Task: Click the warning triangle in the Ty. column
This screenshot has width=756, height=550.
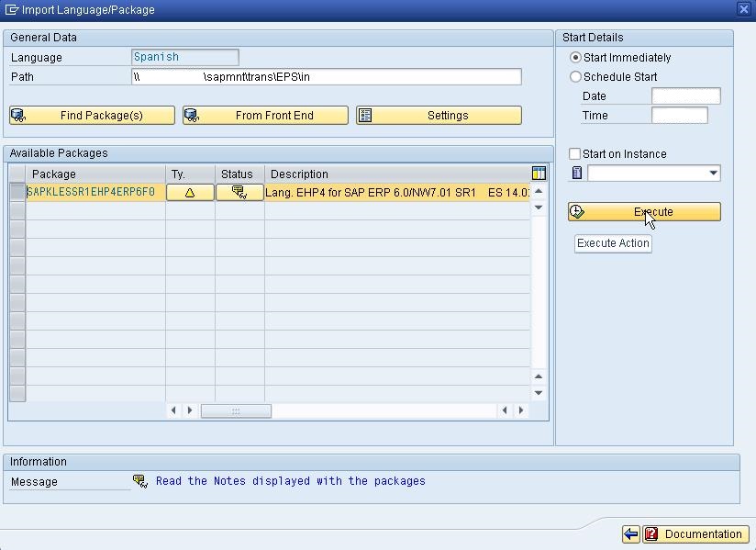Action: [x=189, y=192]
